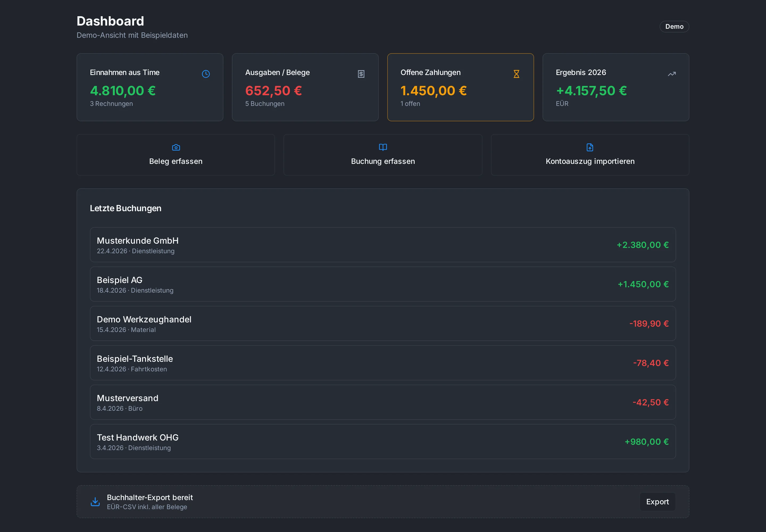Click the EÜR-CSV inkl. aller Belege text
Screen dimensions: 766x532
(x=147, y=507)
